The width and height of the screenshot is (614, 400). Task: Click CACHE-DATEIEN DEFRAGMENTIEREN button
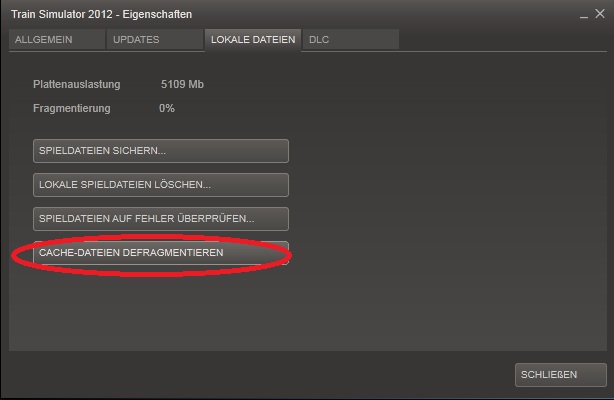[x=161, y=253]
